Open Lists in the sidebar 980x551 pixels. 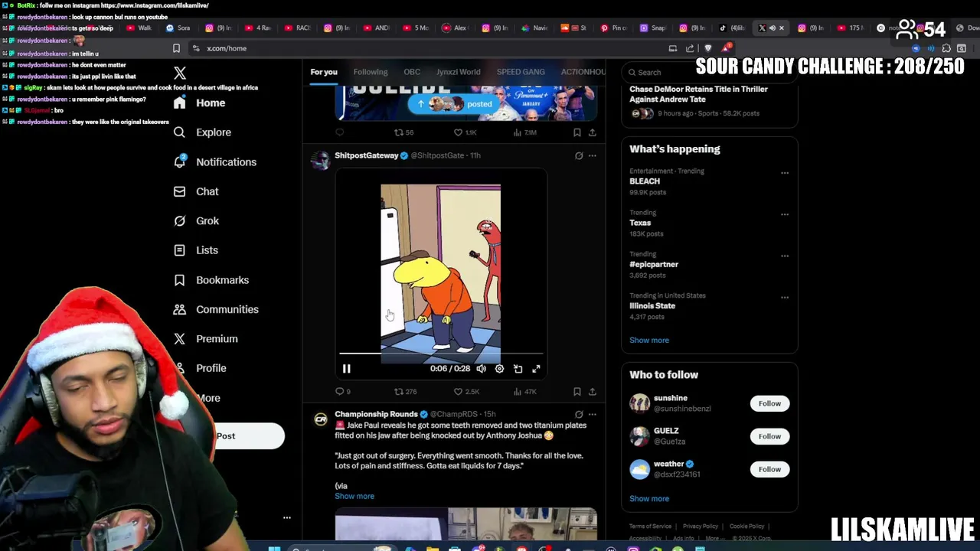(x=196, y=250)
